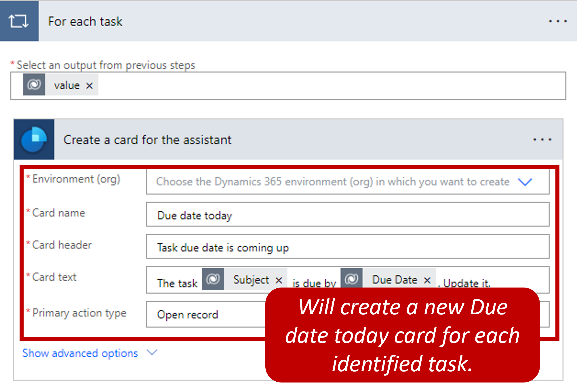Click the For each task header title
This screenshot has height=392, width=577.
(x=85, y=22)
